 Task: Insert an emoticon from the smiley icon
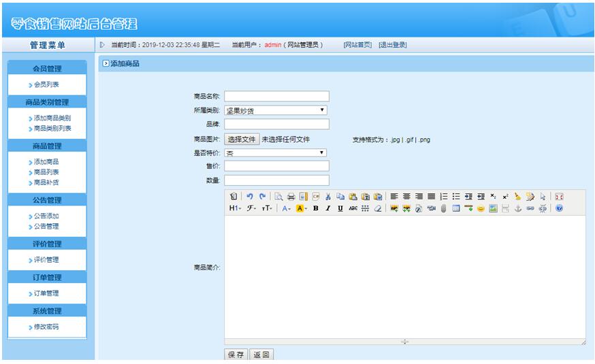pyautogui.click(x=481, y=208)
